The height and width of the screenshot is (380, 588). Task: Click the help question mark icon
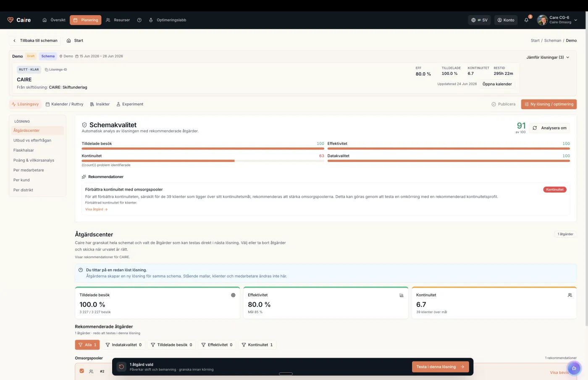pyautogui.click(x=139, y=20)
